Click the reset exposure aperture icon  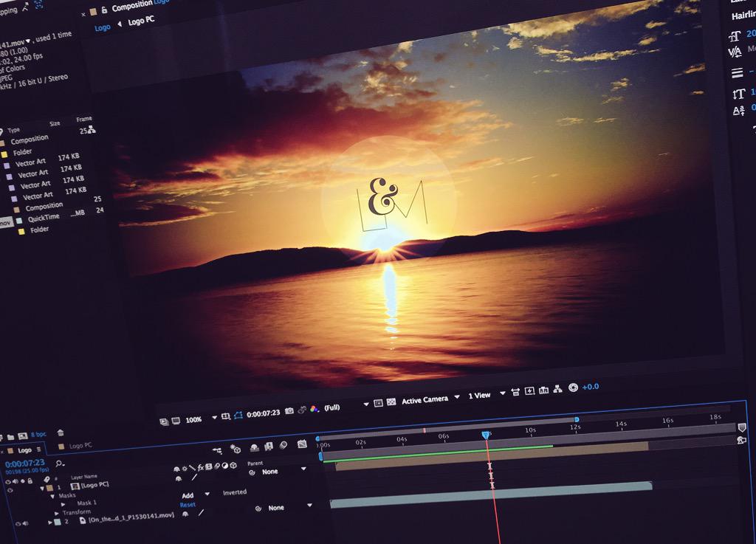click(573, 388)
